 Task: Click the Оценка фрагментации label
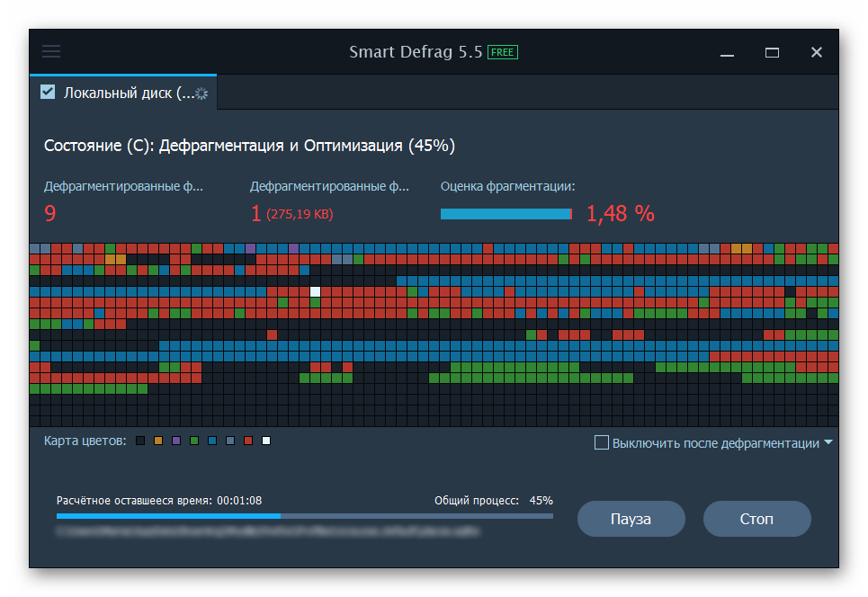[x=507, y=186]
